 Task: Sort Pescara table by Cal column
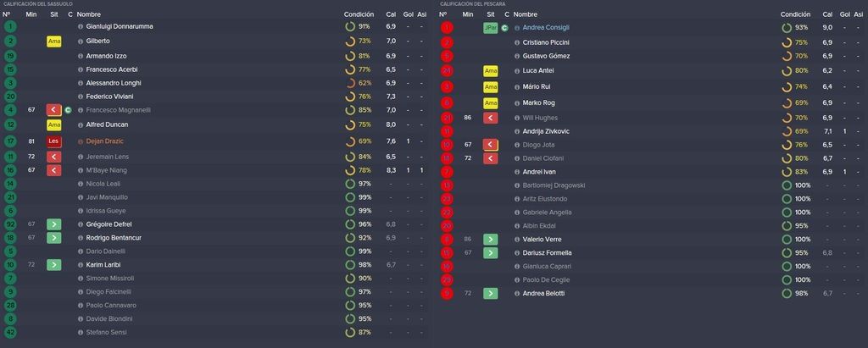pyautogui.click(x=827, y=14)
